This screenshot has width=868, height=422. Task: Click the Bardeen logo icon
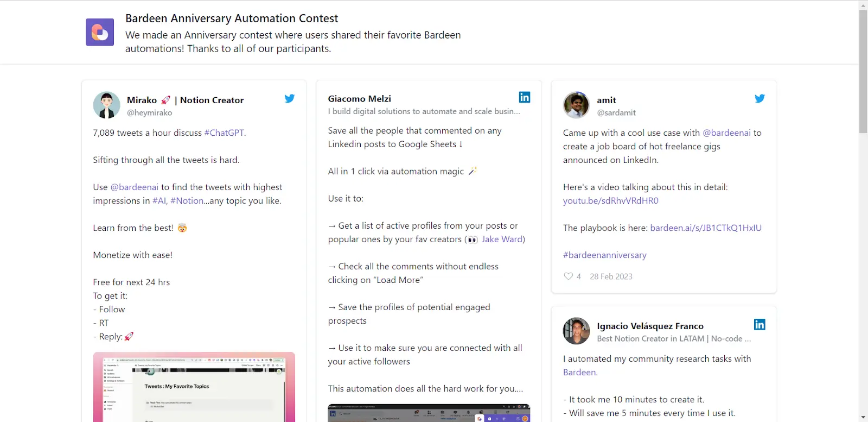click(x=100, y=32)
